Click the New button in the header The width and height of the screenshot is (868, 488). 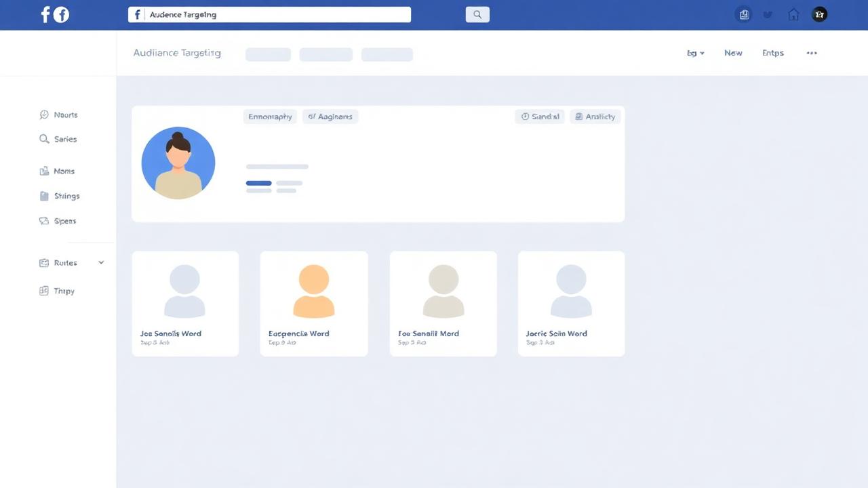point(733,53)
